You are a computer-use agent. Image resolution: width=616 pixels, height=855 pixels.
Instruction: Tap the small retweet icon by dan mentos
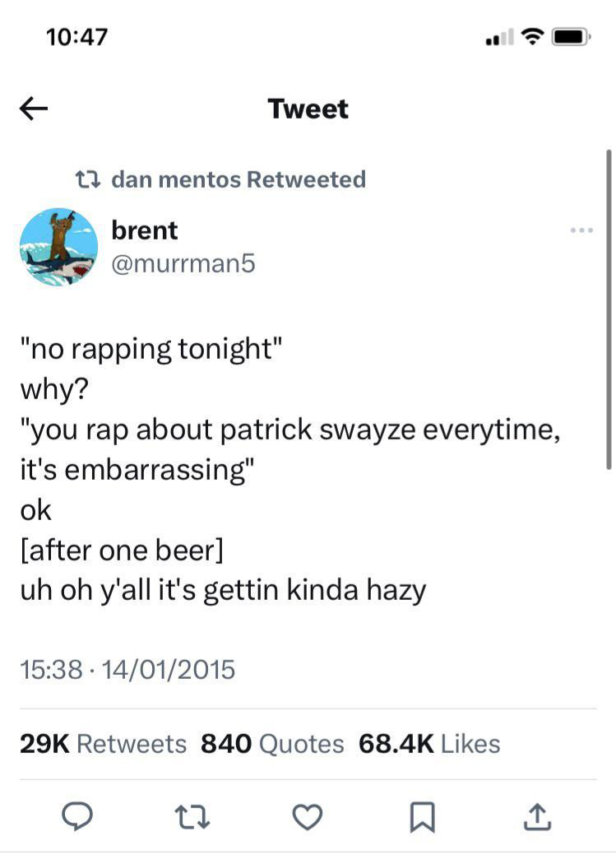click(85, 179)
